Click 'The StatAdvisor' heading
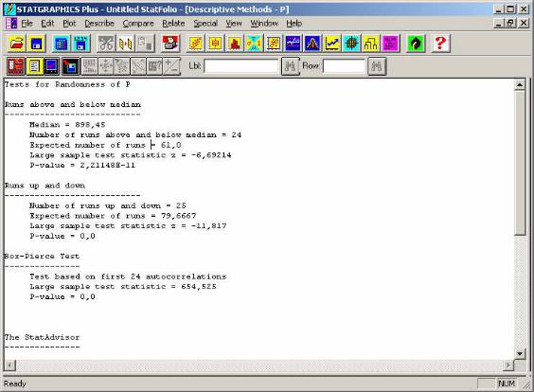Screen dimensions: 534x392 [x=42, y=337]
